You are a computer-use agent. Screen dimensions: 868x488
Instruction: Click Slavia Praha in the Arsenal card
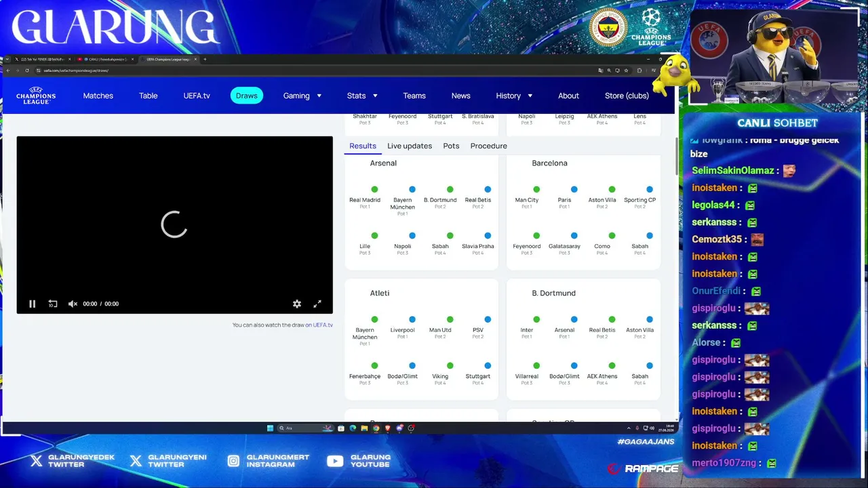point(478,246)
